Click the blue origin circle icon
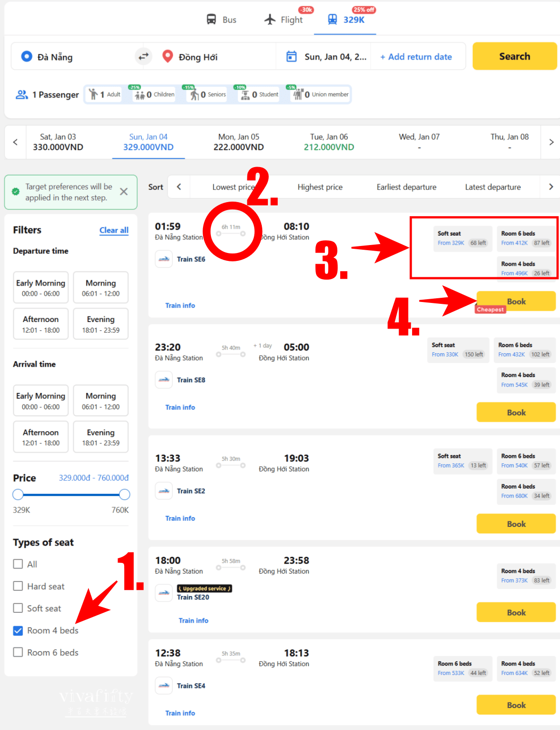 click(x=27, y=56)
